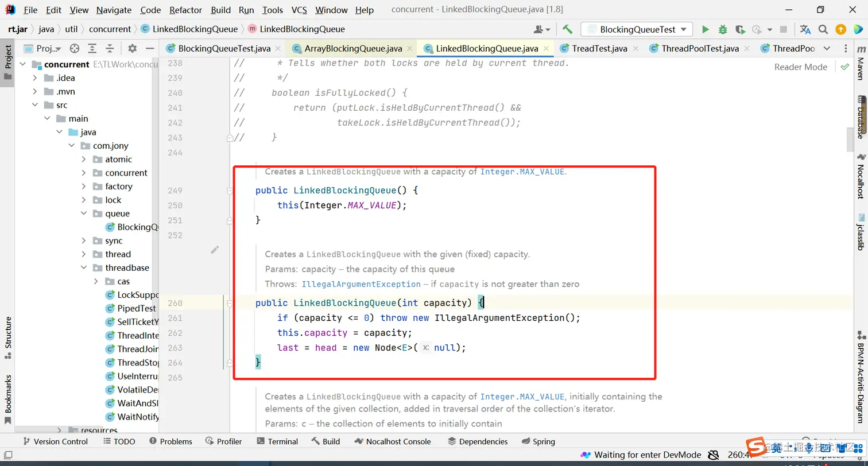This screenshot has height=466, width=868.
Task: Open the Bookmarks tool window
Action: [x=8, y=399]
